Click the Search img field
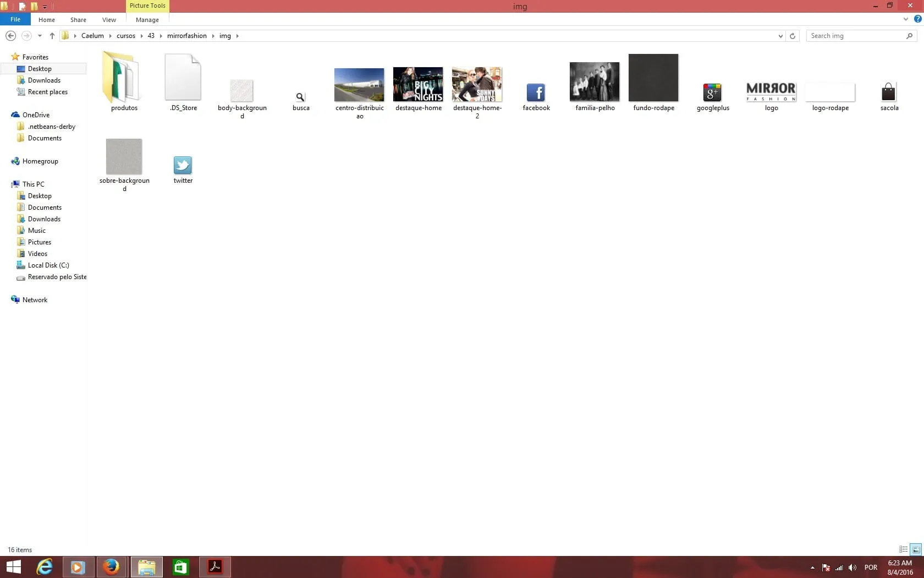Screen dimensions: 924x578 (x=855, y=36)
